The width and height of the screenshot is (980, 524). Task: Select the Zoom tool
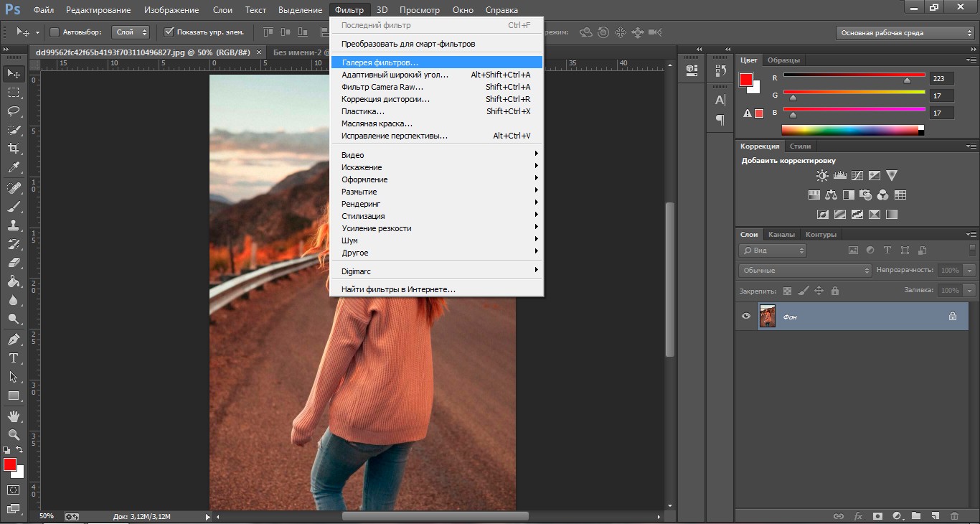point(14,435)
